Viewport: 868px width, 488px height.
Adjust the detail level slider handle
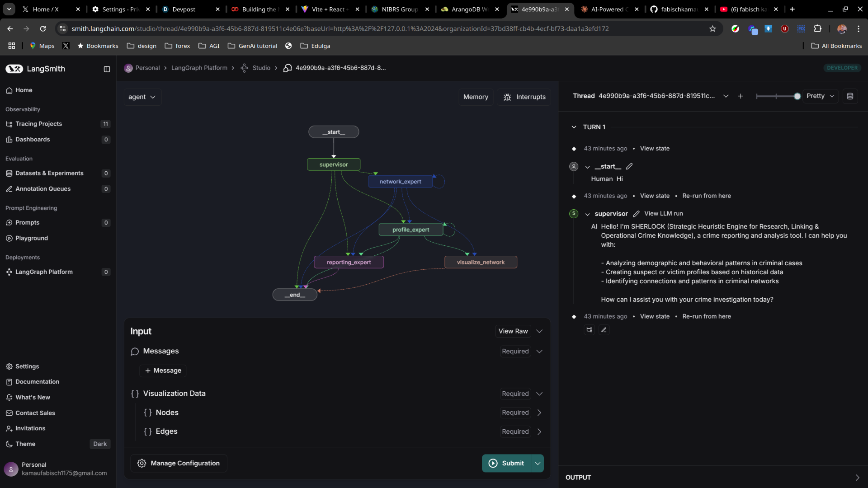point(797,96)
